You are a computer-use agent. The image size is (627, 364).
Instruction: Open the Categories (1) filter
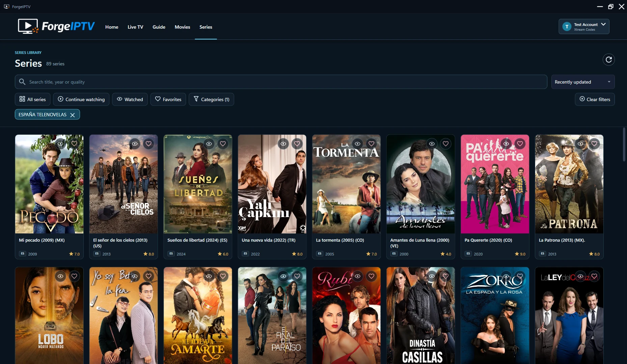[211, 99]
